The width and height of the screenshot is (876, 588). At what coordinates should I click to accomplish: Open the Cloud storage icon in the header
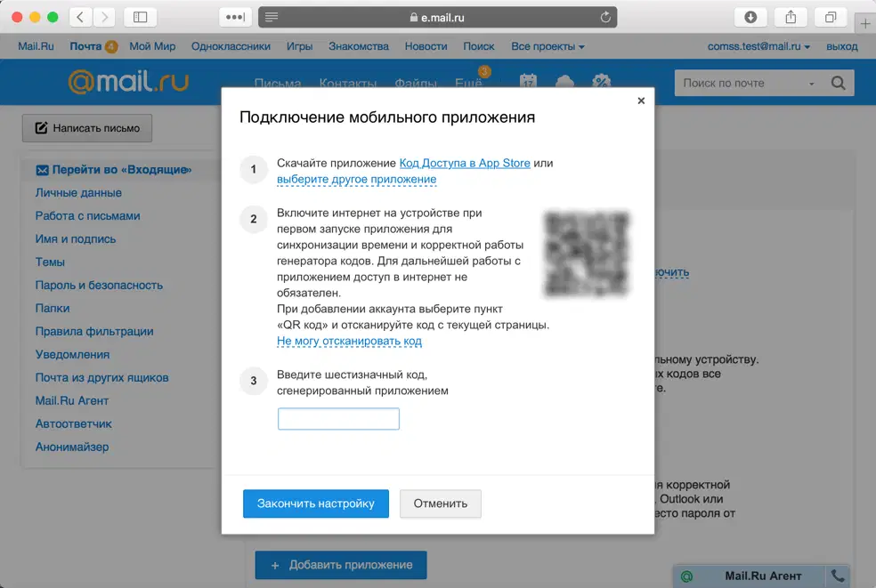click(564, 79)
